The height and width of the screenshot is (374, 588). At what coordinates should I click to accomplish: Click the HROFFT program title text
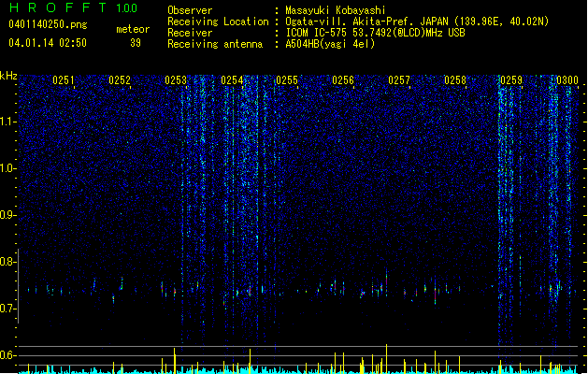tap(58, 7)
